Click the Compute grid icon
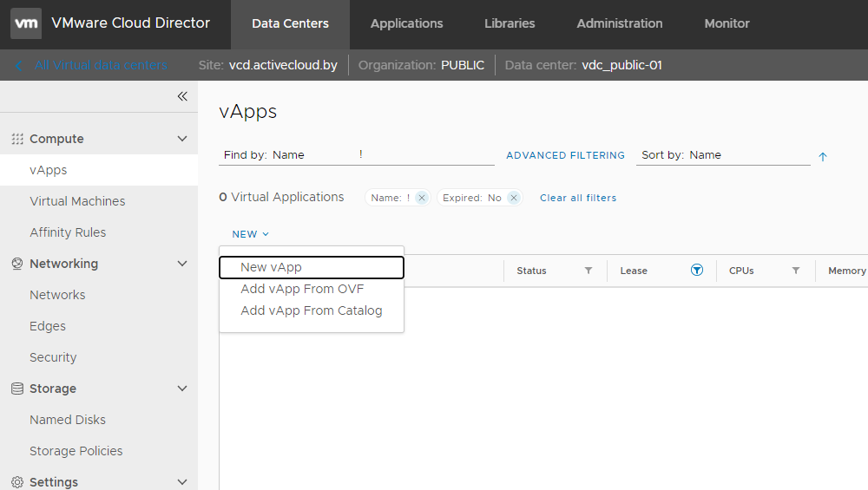Screen dimensions: 868x490 [17, 139]
